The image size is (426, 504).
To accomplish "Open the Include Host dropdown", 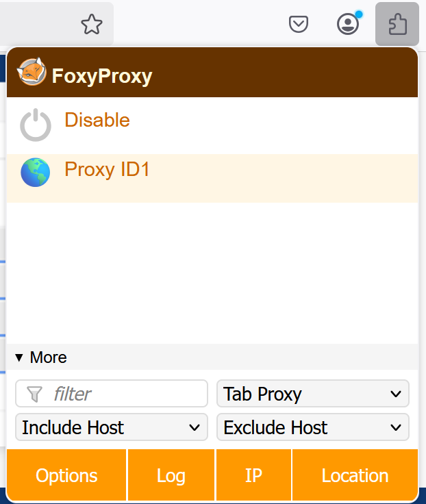I will pos(111,427).
